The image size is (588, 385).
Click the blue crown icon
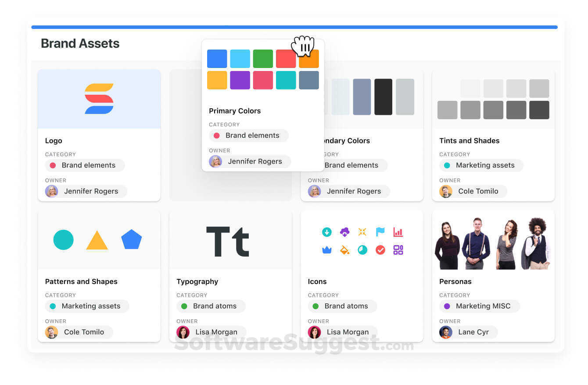tap(327, 250)
